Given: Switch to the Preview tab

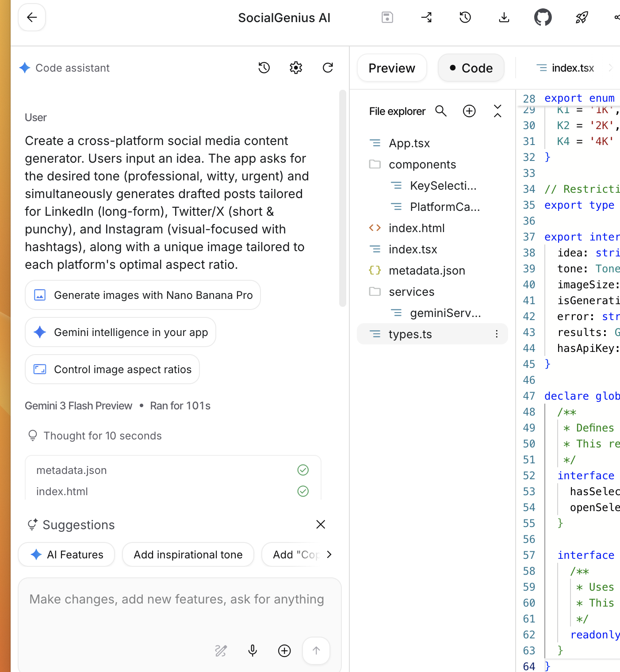Looking at the screenshot, I should coord(392,68).
